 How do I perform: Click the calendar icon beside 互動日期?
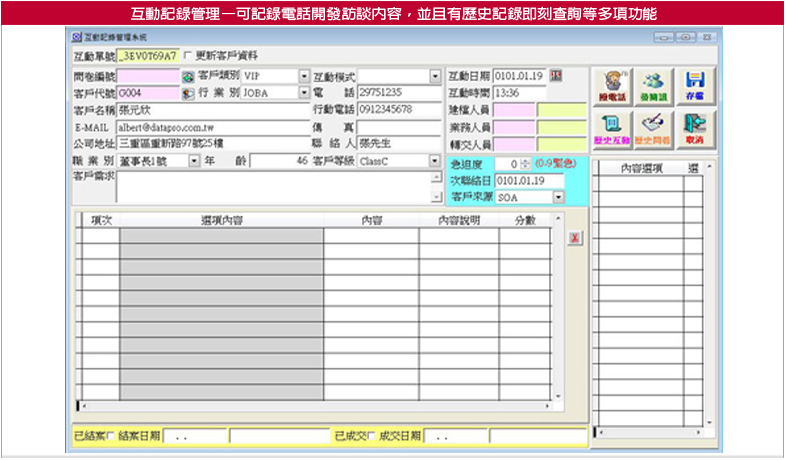(x=557, y=76)
